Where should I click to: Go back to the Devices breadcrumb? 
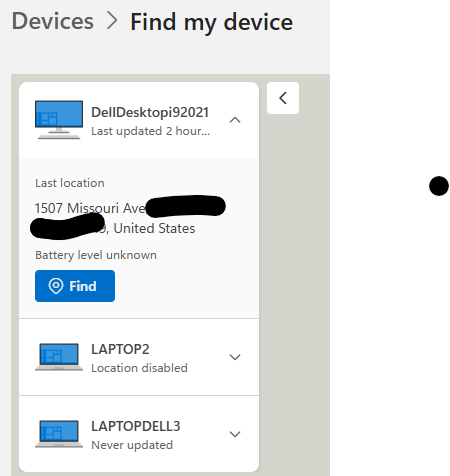click(53, 21)
